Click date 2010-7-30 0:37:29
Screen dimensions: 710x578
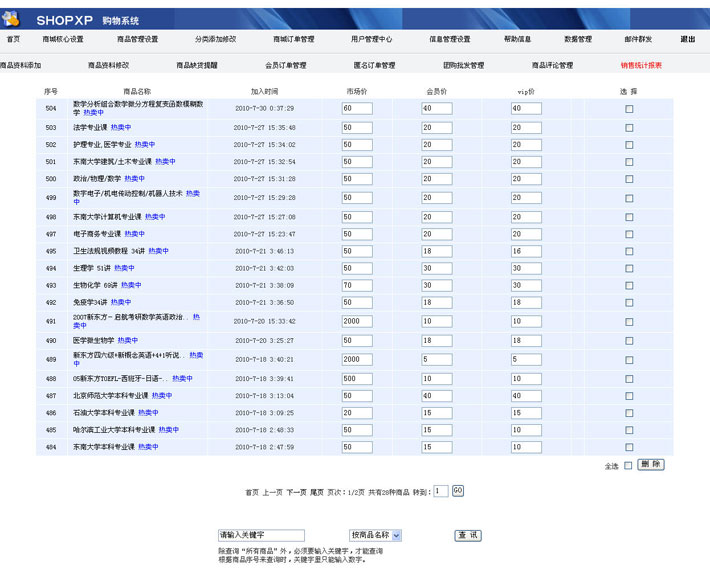[x=264, y=108]
